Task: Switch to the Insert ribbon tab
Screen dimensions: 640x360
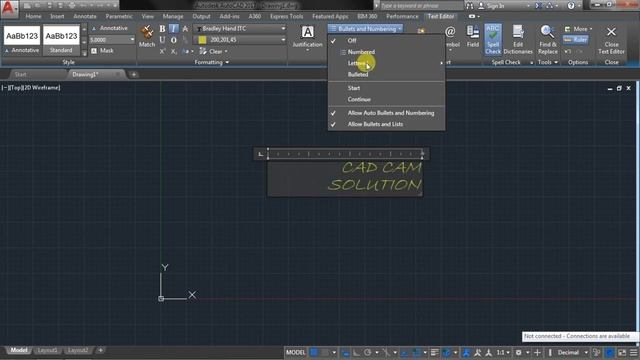Action: pyautogui.click(x=57, y=16)
